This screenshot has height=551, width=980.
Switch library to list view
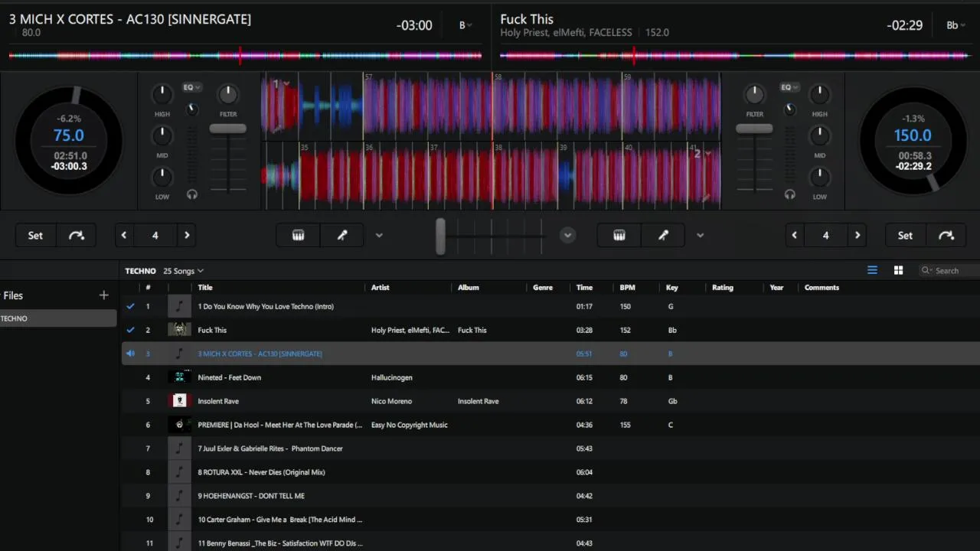(x=872, y=270)
